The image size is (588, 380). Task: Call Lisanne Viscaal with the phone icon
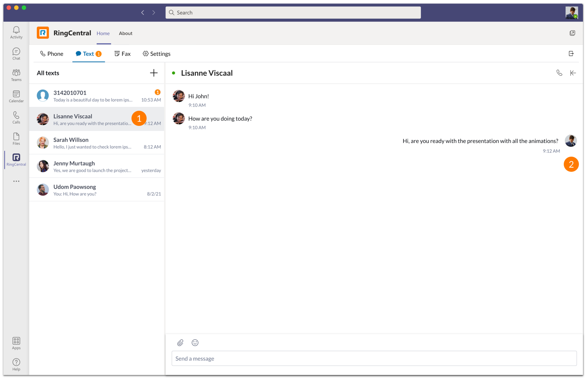[x=559, y=73]
